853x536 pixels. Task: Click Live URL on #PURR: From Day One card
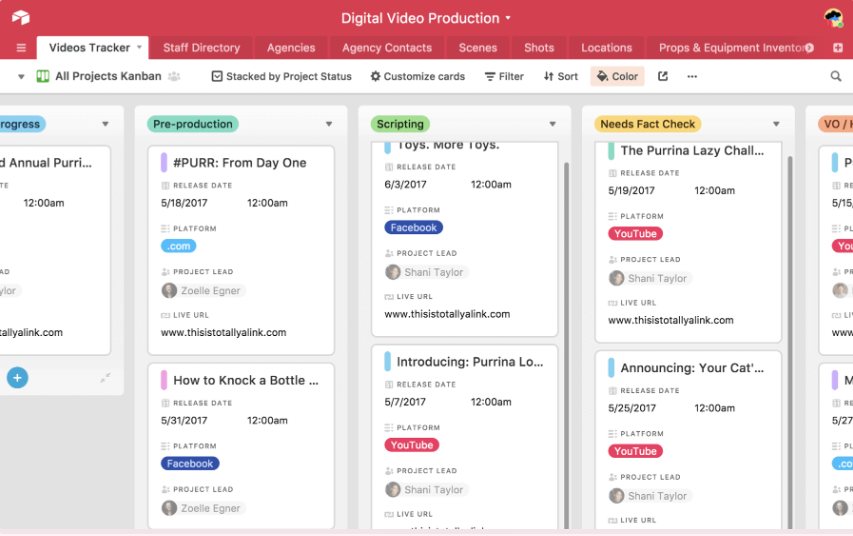[x=224, y=332]
